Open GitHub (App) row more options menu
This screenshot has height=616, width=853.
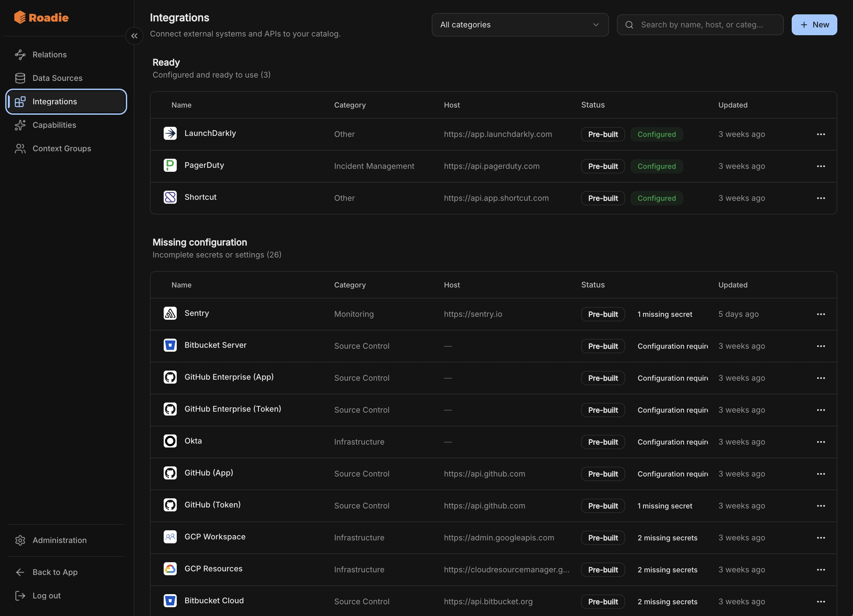click(x=821, y=474)
